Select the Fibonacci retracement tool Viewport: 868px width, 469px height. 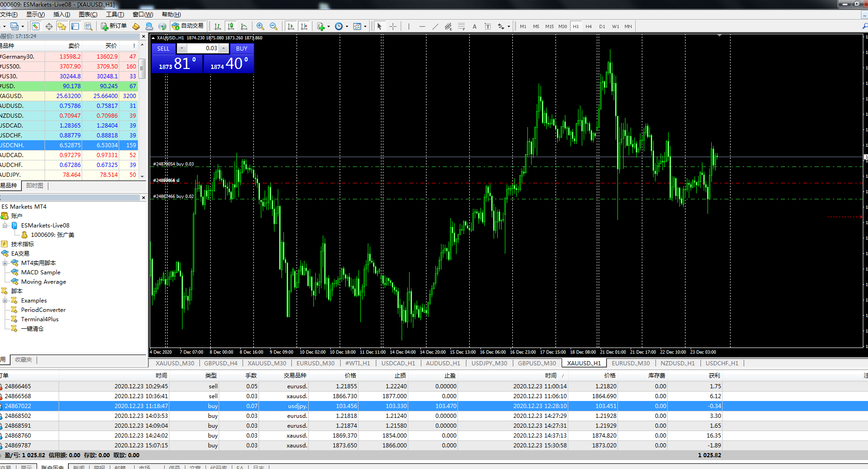click(462, 26)
